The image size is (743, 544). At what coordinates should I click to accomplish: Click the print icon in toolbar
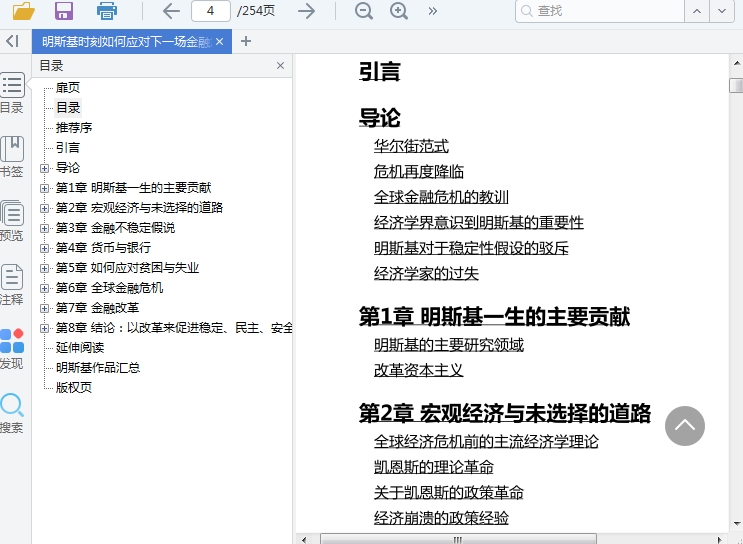pos(107,11)
